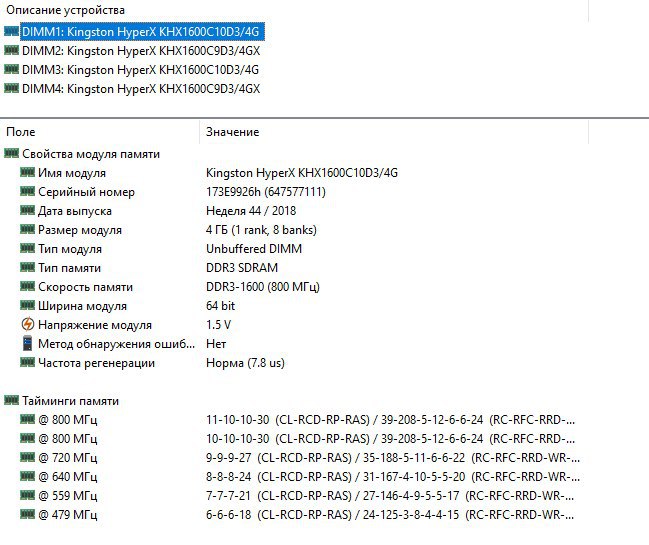Click the memory chip icon beside DIMM1
The image size is (649, 545).
(11, 31)
